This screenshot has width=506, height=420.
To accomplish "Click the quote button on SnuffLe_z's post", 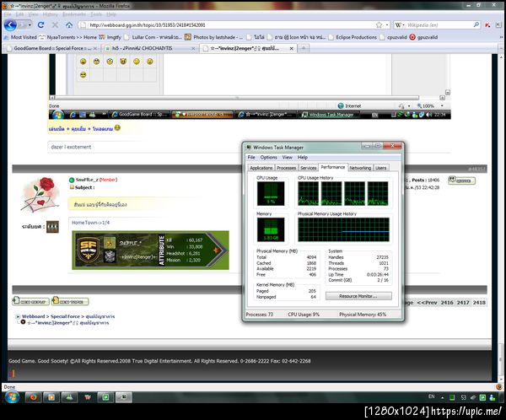I will click(462, 180).
